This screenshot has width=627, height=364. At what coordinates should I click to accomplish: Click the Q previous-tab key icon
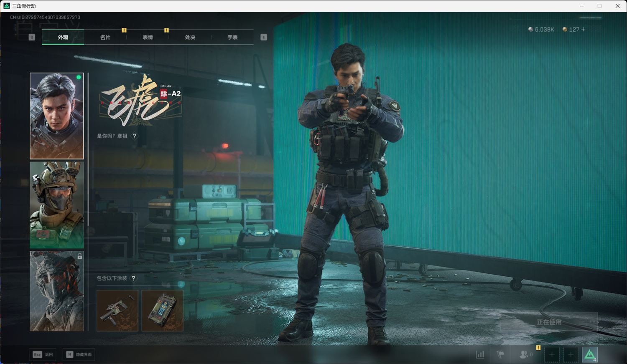pos(32,37)
